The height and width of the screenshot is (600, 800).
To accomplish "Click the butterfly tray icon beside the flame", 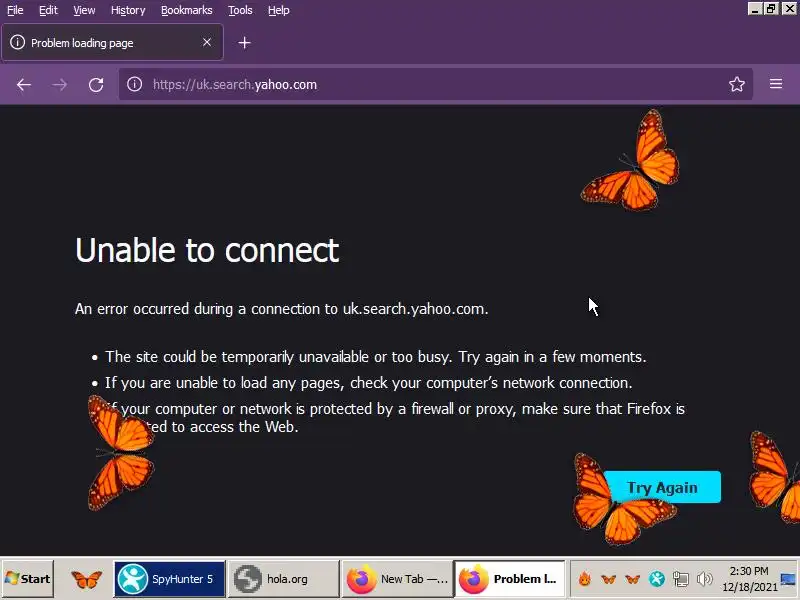I will (608, 579).
